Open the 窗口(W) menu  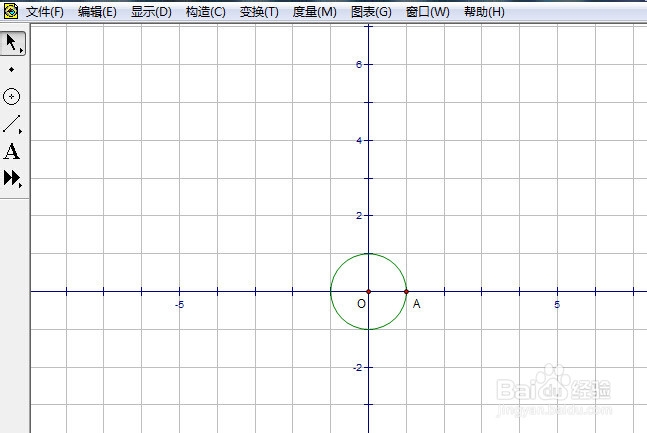pos(427,12)
